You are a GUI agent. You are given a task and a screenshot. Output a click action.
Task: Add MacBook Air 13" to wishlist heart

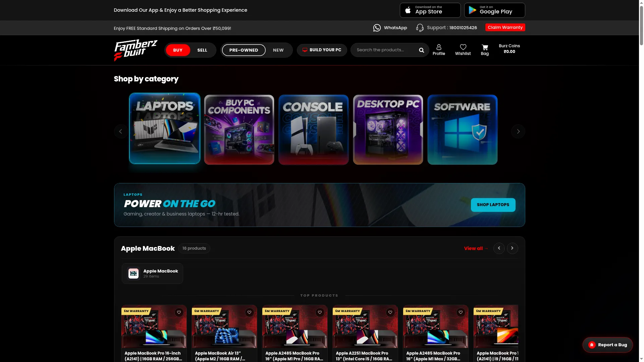249,312
